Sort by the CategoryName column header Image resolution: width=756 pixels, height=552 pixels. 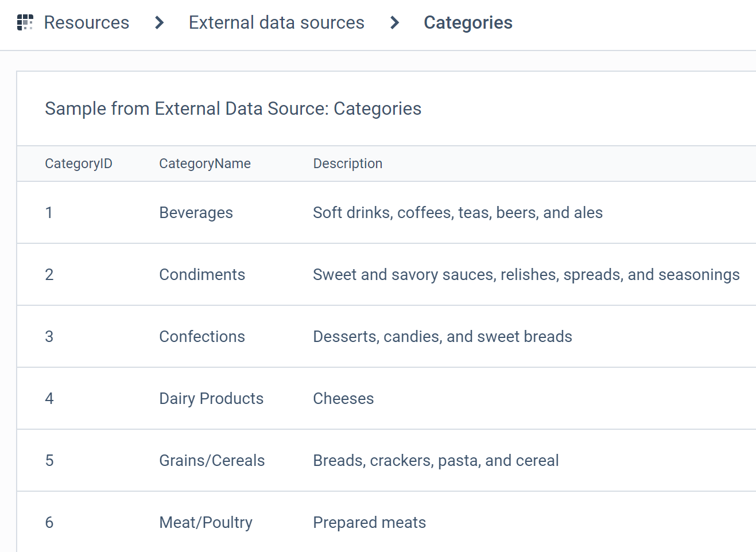205,164
